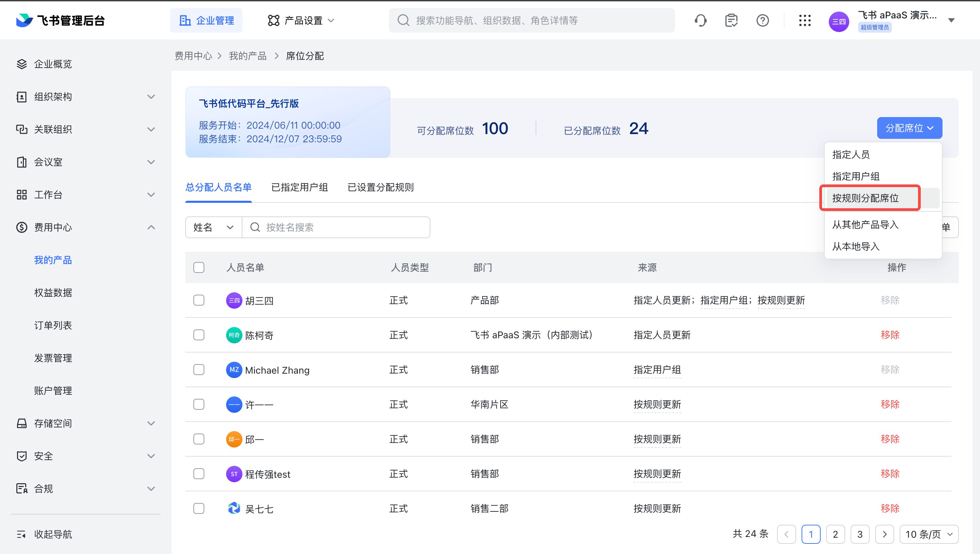
Task: Click Michael Zhang's MZ avatar
Action: click(x=234, y=370)
